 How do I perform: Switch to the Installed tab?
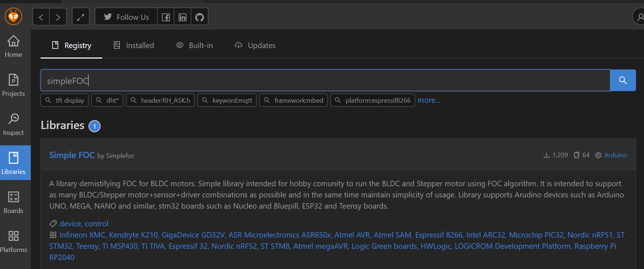134,46
